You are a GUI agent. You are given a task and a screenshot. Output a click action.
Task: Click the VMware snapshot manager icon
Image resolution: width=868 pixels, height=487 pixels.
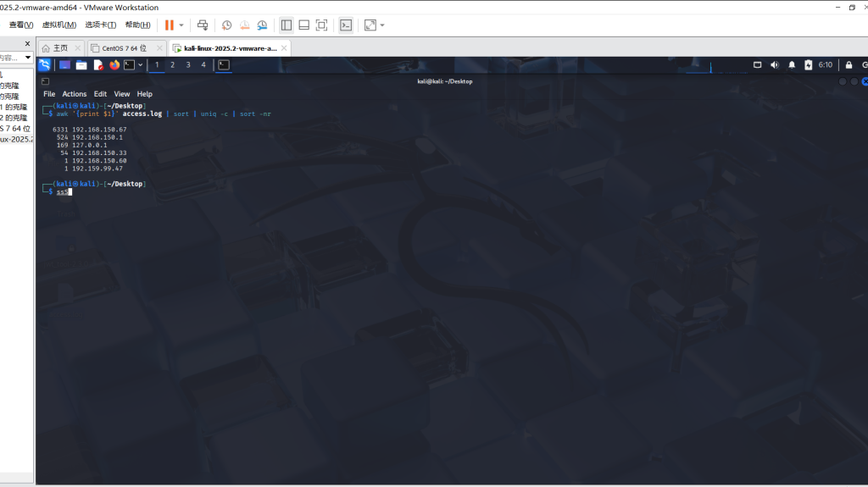(263, 25)
